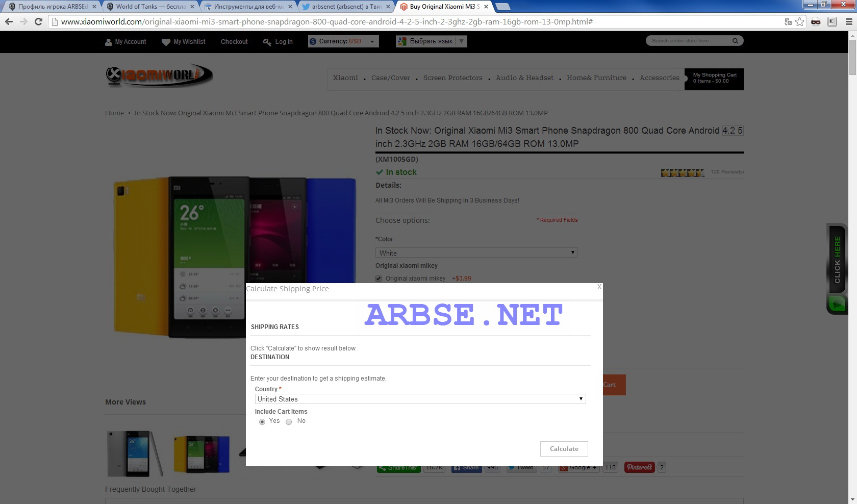Open the Color dropdown showing White

coord(476,253)
